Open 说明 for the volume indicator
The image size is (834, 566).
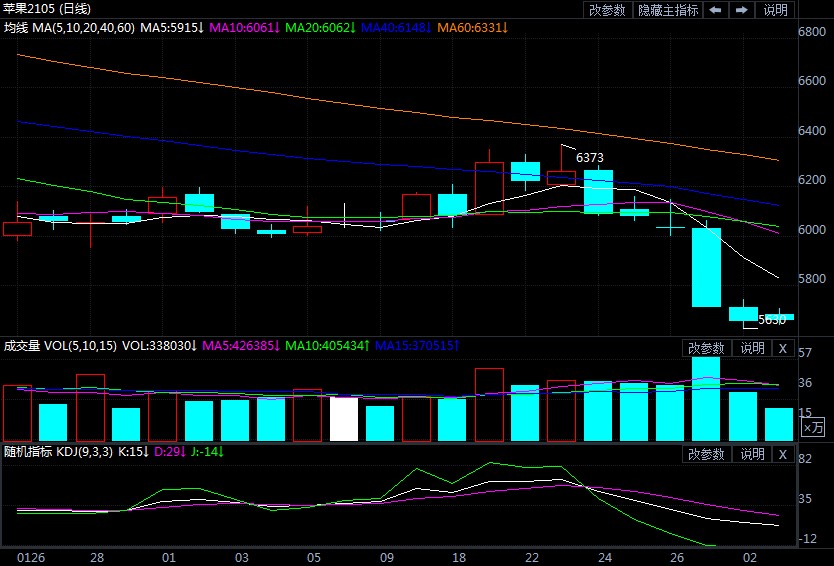(752, 348)
